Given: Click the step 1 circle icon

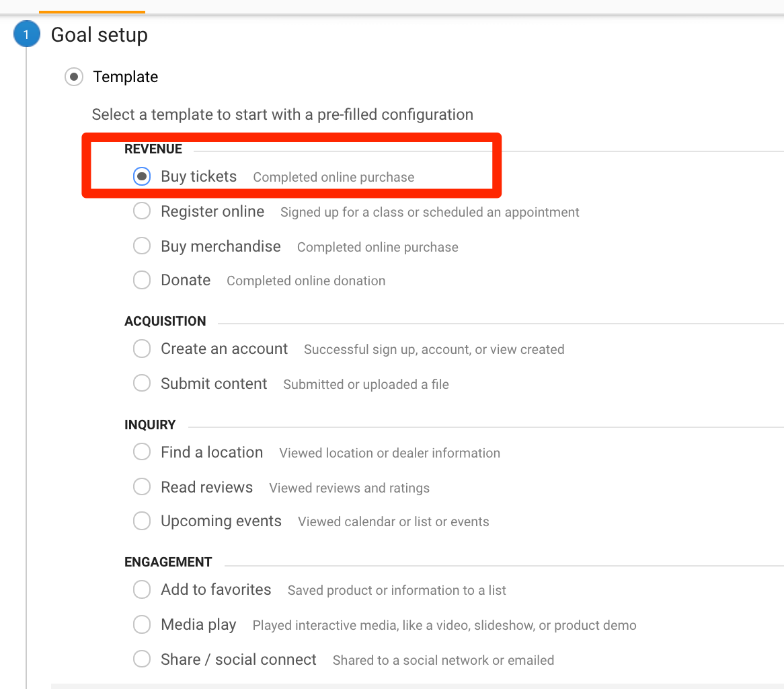Looking at the screenshot, I should click(x=26, y=34).
